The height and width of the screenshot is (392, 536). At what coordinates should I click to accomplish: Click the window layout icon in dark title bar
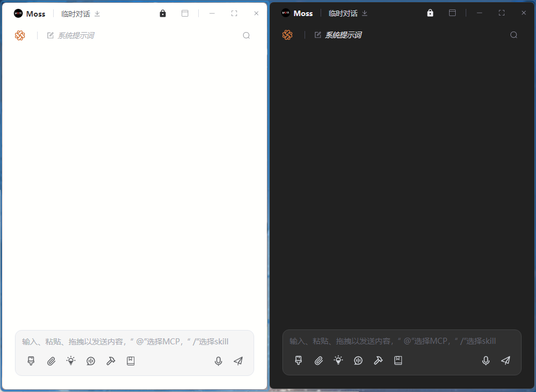(x=452, y=13)
